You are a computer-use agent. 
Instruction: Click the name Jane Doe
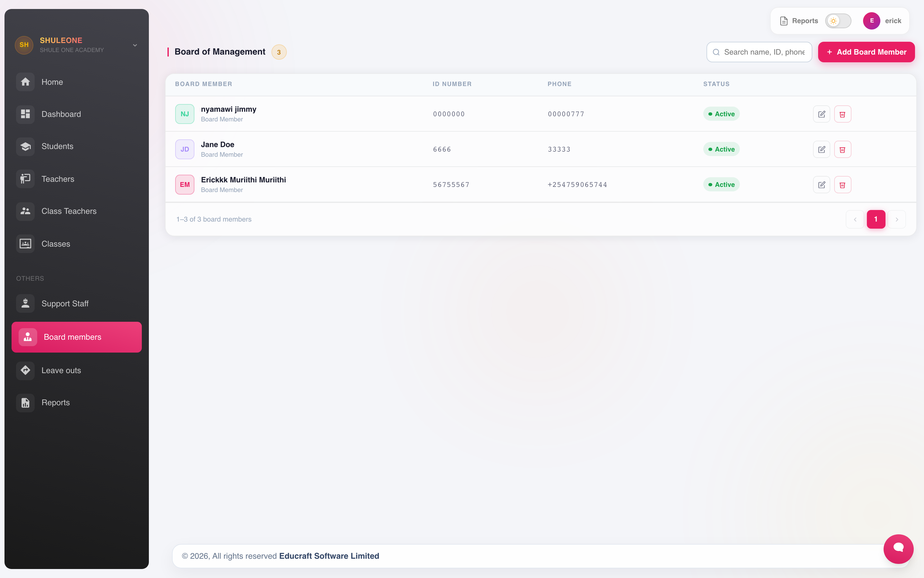coord(218,144)
